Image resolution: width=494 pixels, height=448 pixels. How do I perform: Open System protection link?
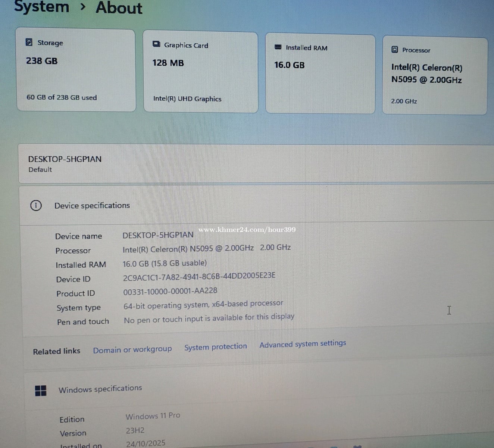pos(216,347)
